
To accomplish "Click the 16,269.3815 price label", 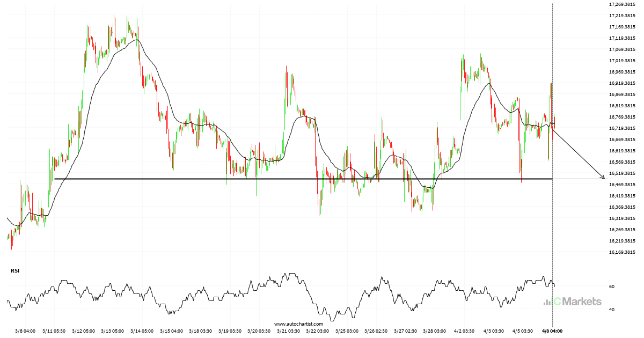I will click(x=623, y=230).
